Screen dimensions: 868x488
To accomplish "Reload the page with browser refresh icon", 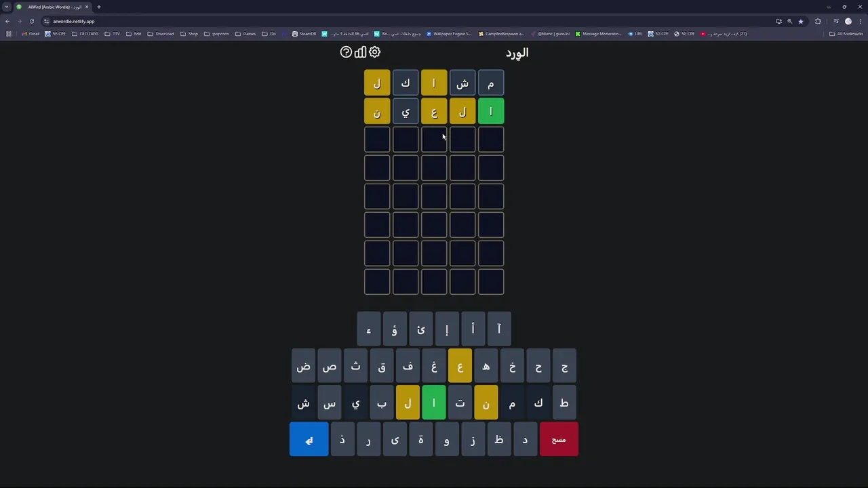I will click(31, 21).
